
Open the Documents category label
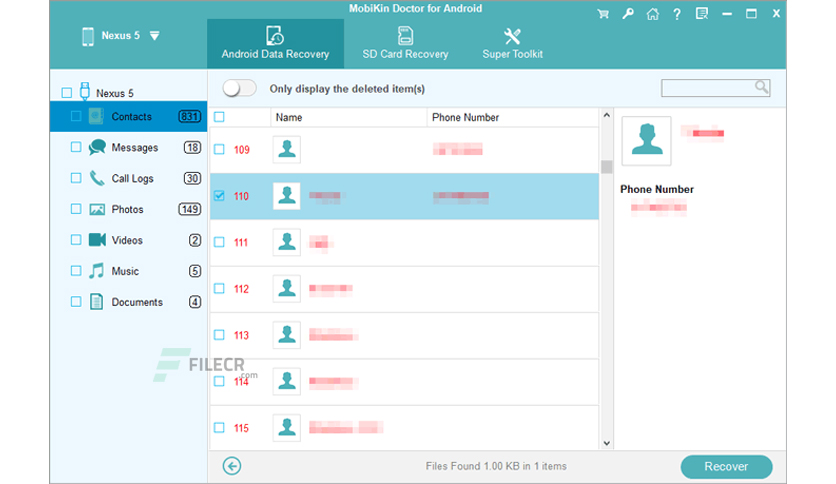coord(137,302)
